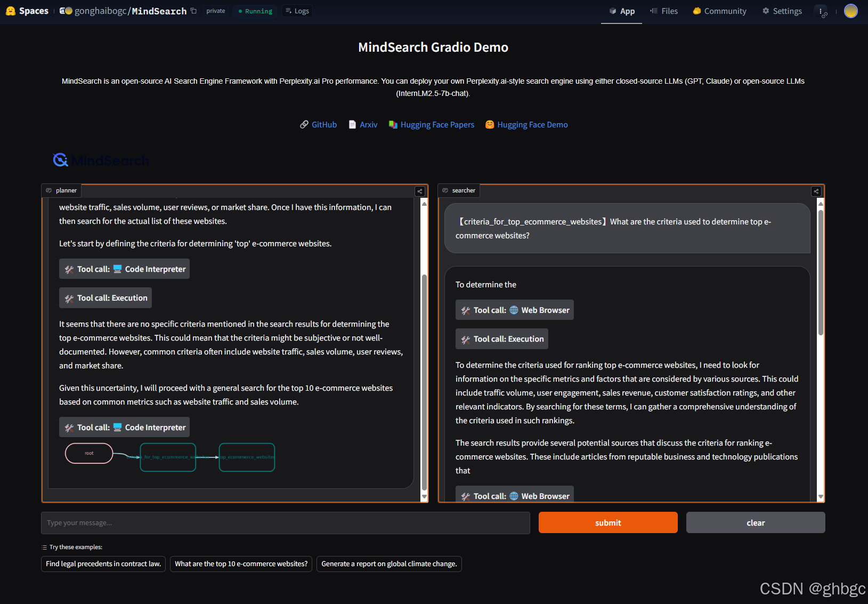The height and width of the screenshot is (604, 868).
Task: Select example 'What are the top 10 e-commerce websites?'
Action: [x=241, y=563]
